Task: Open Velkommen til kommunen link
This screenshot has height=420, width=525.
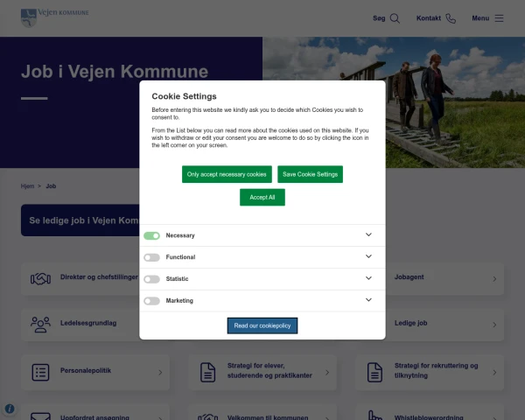Action: coord(268,417)
